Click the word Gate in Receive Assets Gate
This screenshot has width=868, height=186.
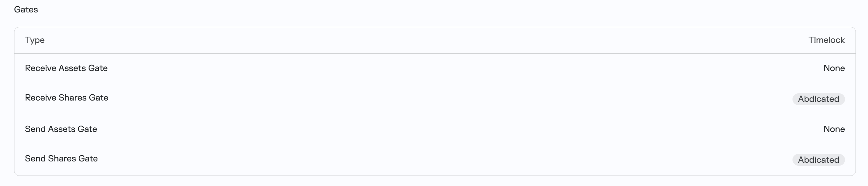coord(98,68)
